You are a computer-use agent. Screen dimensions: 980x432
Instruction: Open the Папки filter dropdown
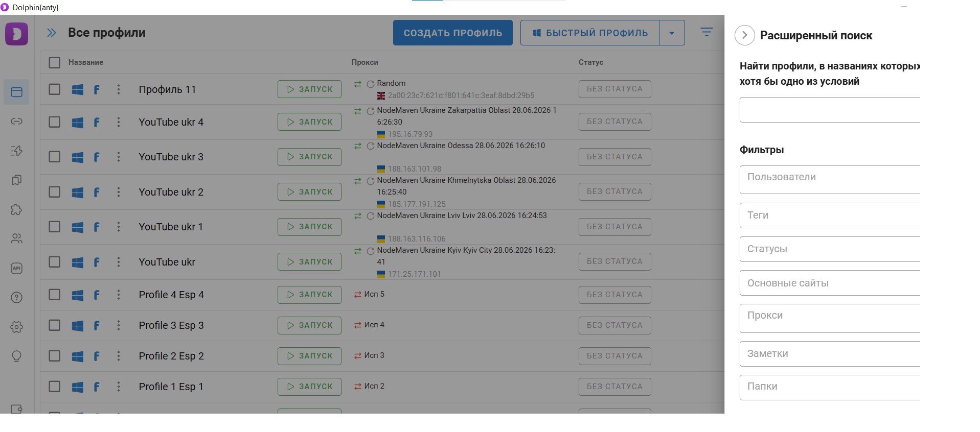(830, 388)
